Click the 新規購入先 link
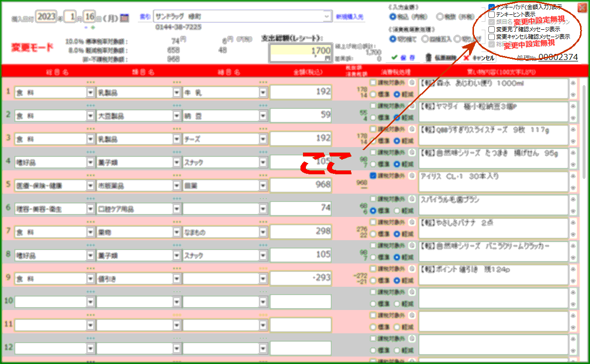590x364 pixels. point(349,17)
